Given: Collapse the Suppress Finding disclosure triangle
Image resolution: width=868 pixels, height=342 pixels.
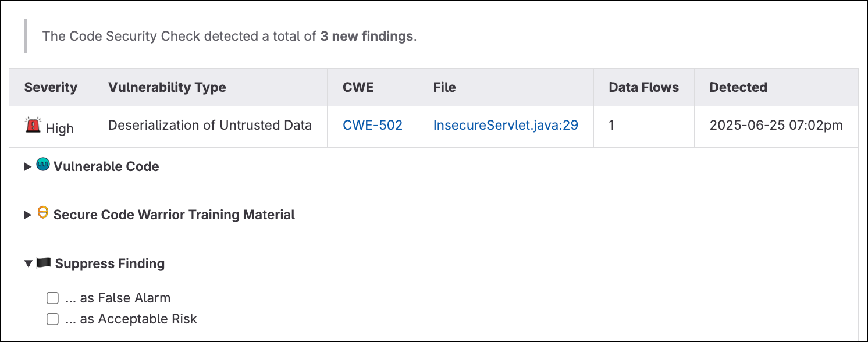Looking at the screenshot, I should pyautogui.click(x=28, y=263).
